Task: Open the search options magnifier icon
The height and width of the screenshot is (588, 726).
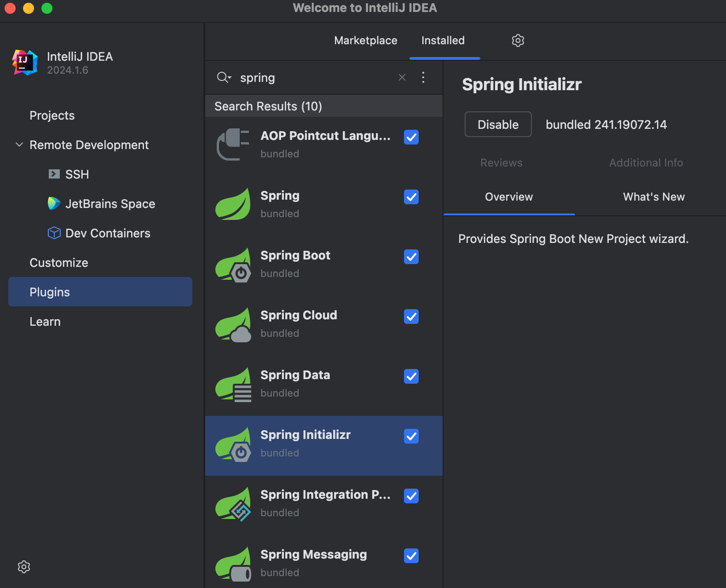Action: tap(224, 77)
